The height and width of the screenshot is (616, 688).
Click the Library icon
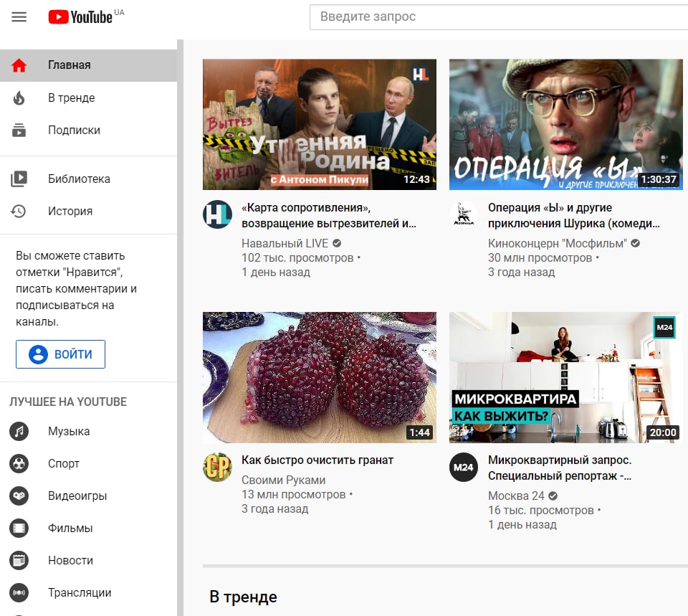tap(19, 179)
